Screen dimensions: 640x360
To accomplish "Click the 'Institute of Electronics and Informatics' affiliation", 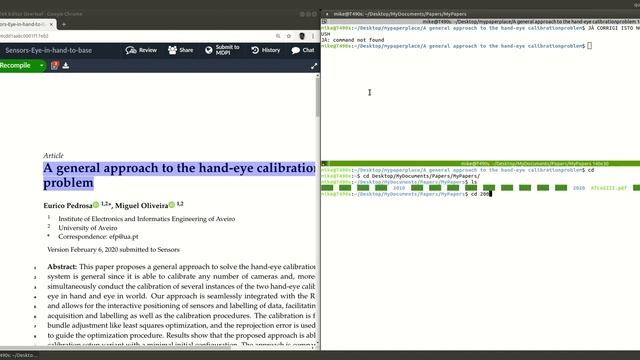I will pos(147,219).
